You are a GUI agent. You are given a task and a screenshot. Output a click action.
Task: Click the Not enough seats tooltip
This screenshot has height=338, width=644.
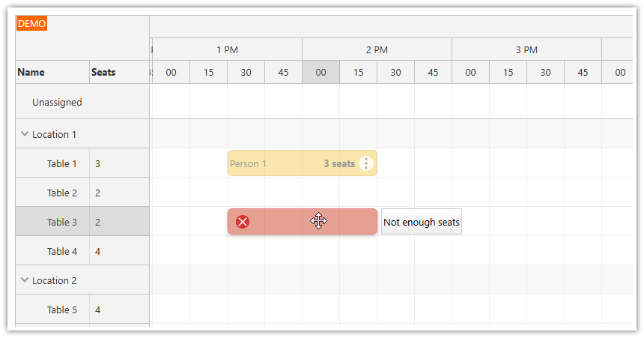(x=422, y=222)
